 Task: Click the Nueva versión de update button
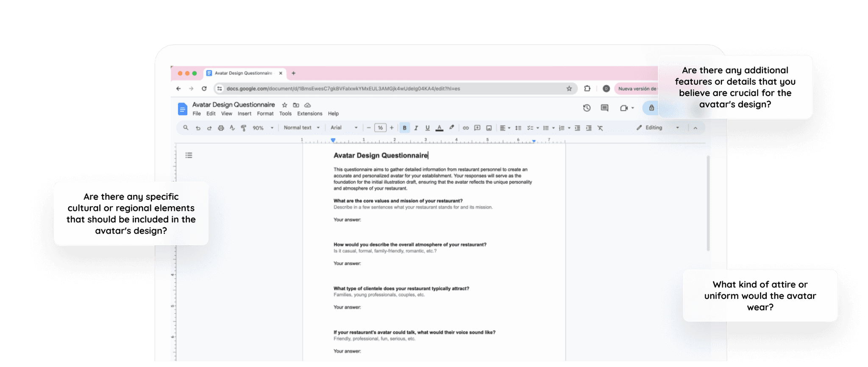click(637, 88)
